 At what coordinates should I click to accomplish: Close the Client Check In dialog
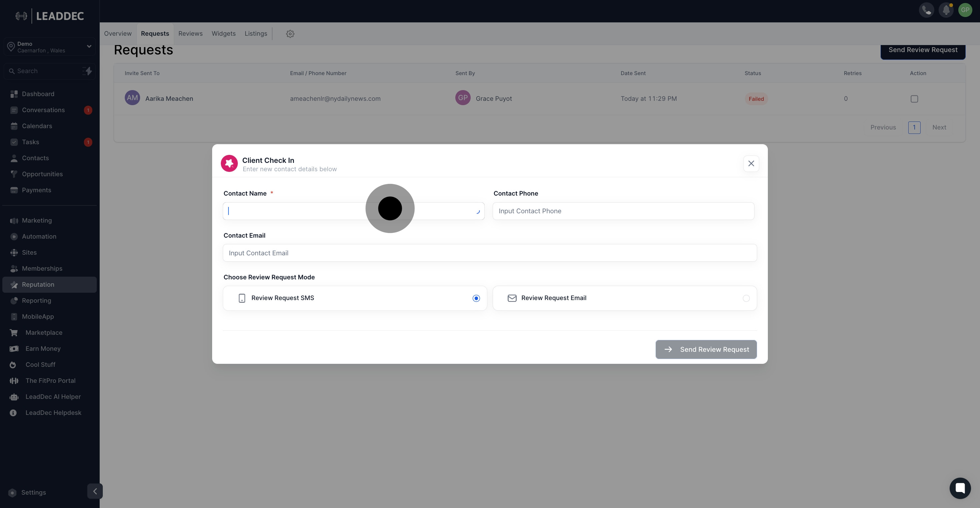[751, 163]
